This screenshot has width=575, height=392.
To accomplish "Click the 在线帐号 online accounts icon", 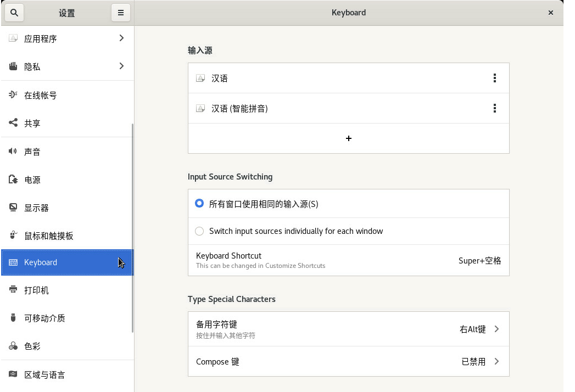I will coord(13,95).
